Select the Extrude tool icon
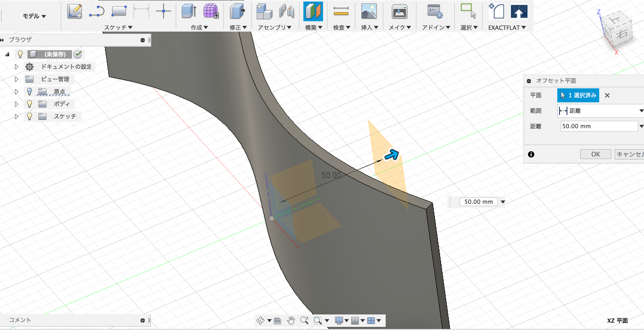This screenshot has height=330, width=644. (x=189, y=11)
